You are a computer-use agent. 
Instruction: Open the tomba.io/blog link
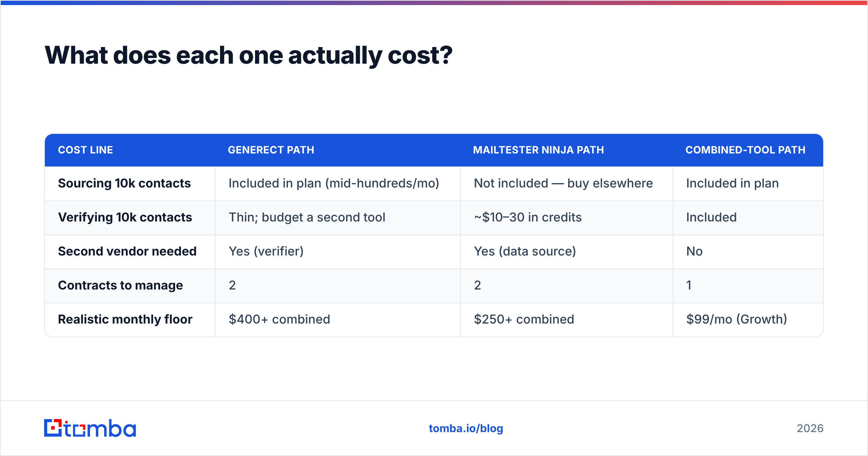pyautogui.click(x=466, y=428)
